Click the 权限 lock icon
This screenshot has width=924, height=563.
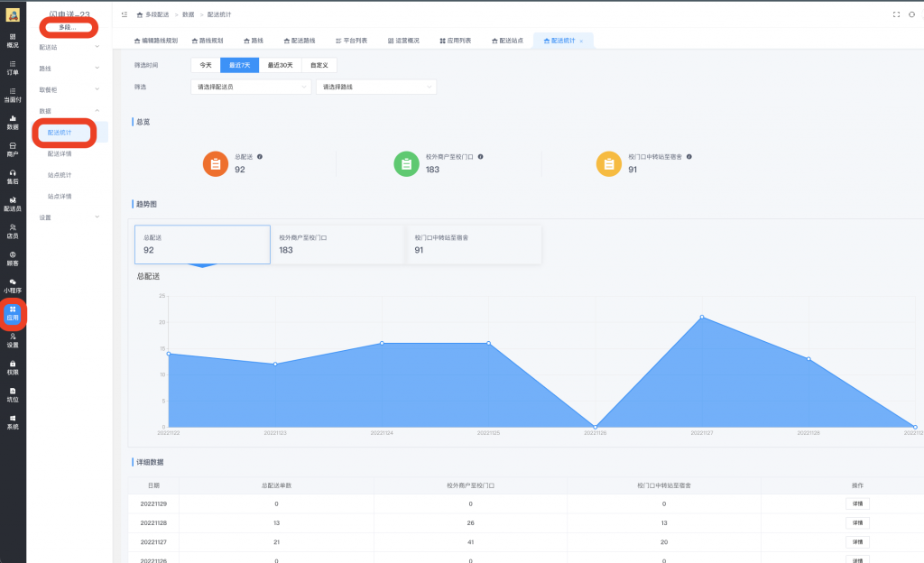click(x=13, y=367)
